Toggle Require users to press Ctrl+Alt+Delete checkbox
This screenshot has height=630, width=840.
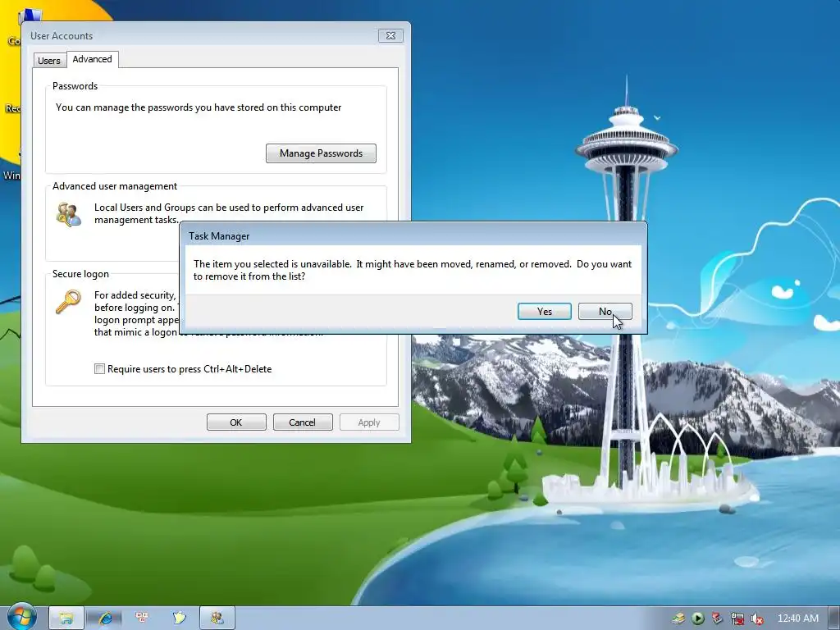click(99, 368)
